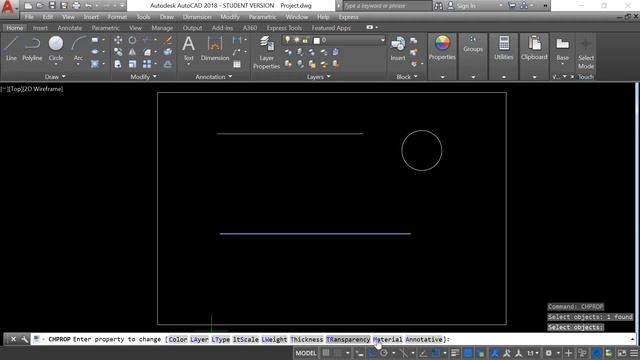Toggle lineweight display in status bar
640x360 pixels.
tap(456, 353)
